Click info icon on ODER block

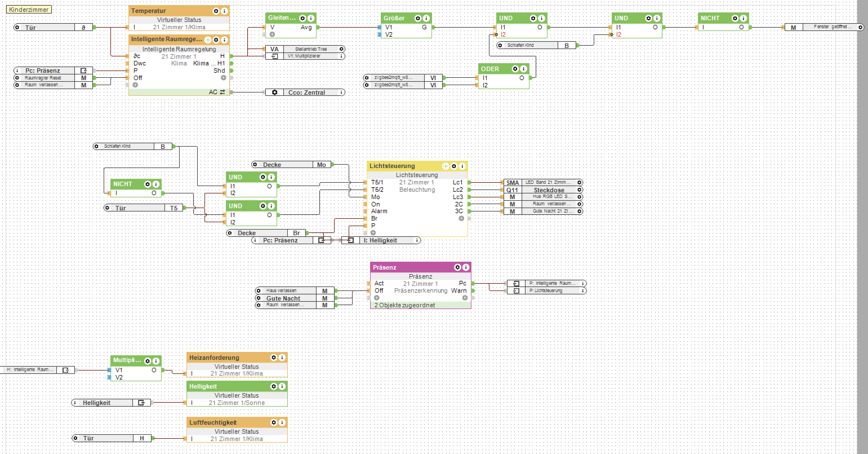tap(523, 69)
